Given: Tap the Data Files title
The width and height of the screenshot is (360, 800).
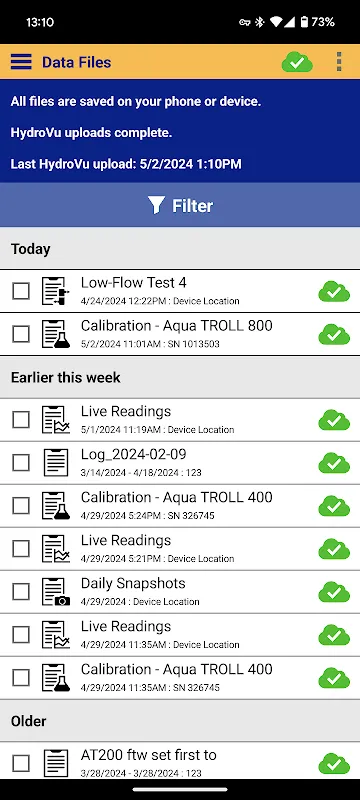Looking at the screenshot, I should (76, 62).
